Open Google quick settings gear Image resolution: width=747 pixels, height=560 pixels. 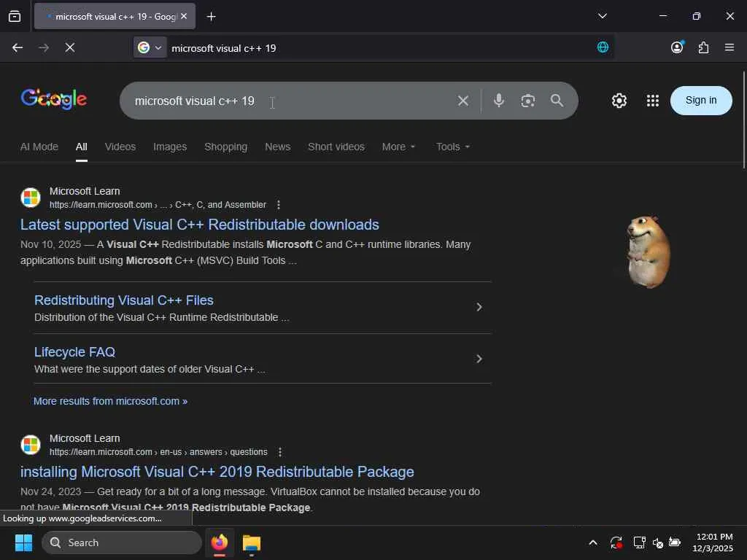click(619, 101)
